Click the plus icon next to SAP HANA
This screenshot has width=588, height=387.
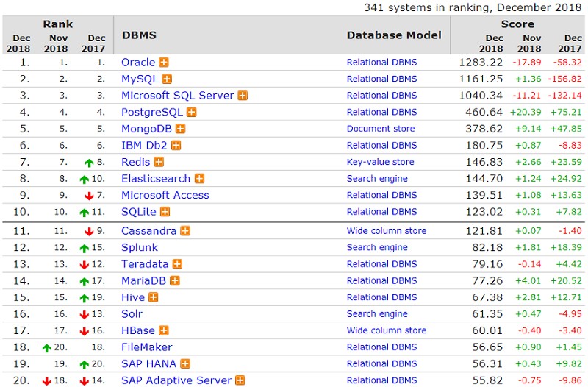(x=185, y=364)
